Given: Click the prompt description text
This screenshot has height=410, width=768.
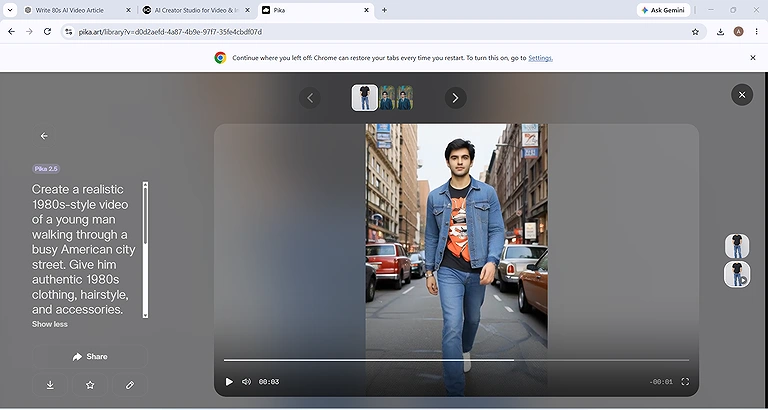Looking at the screenshot, I should click(84, 249).
